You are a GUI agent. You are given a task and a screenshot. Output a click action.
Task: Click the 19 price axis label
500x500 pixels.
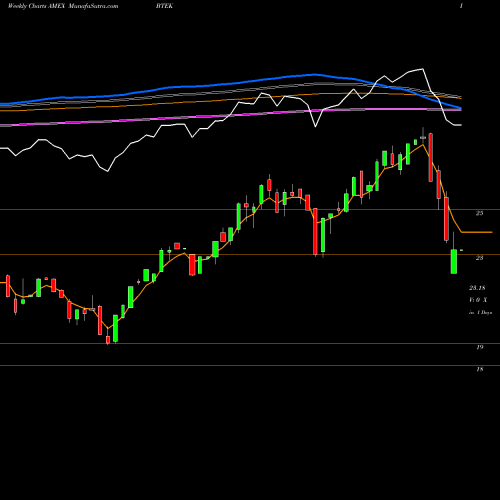pos(479,347)
